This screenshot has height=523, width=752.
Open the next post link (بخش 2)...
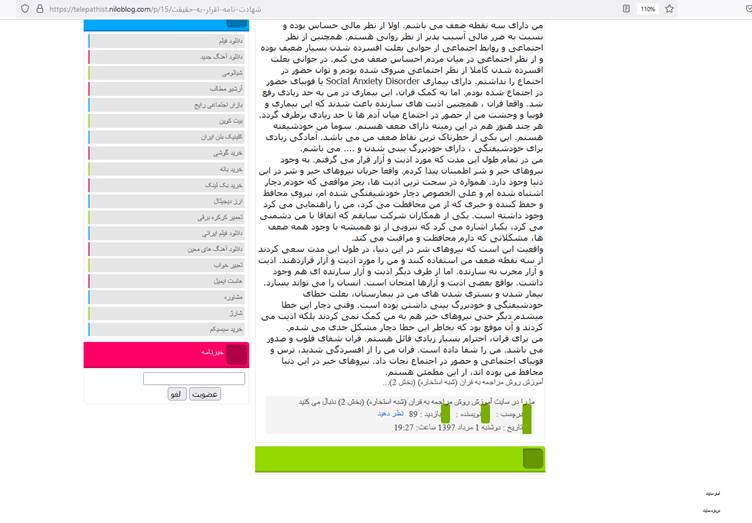click(x=463, y=383)
